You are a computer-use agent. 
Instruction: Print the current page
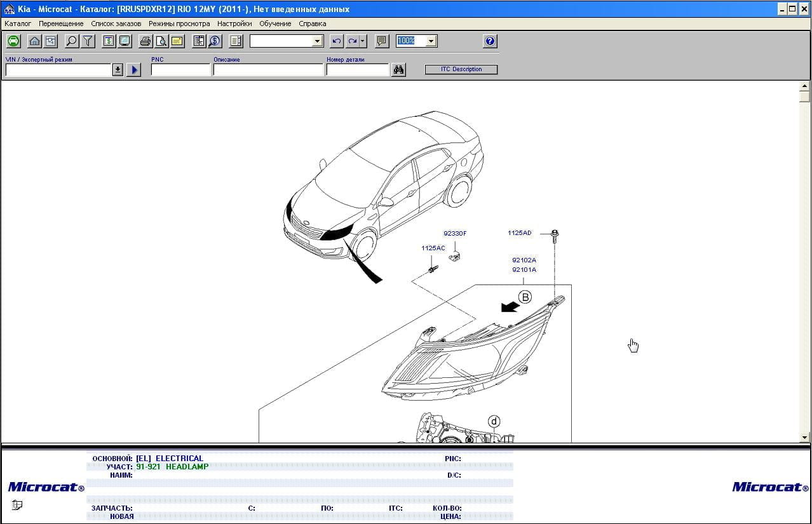(145, 41)
